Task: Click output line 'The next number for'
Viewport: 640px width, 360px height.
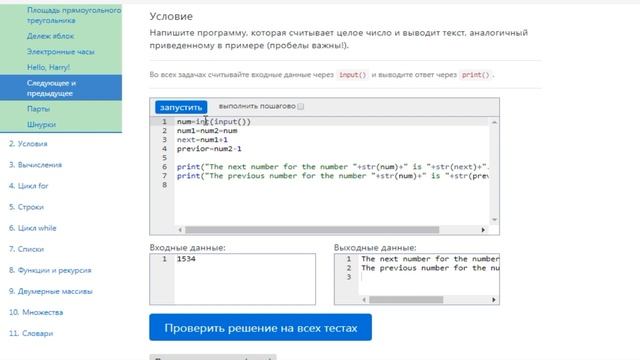Action: (x=430, y=259)
